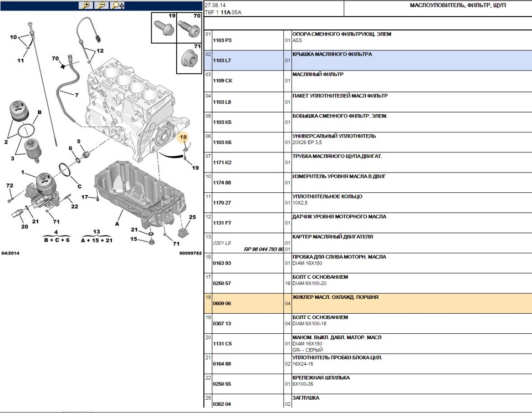This screenshot has height=413, width=532.
Task: Open the bolt 70 inset thumbnail
Action: click(189, 28)
